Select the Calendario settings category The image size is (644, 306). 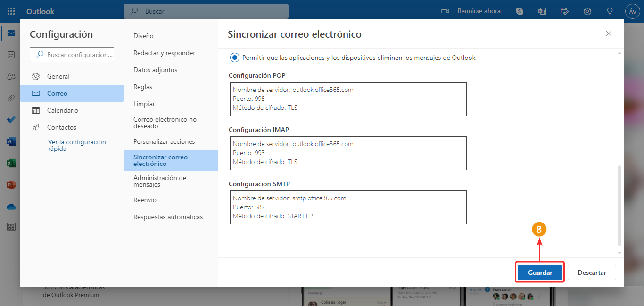click(x=72, y=110)
